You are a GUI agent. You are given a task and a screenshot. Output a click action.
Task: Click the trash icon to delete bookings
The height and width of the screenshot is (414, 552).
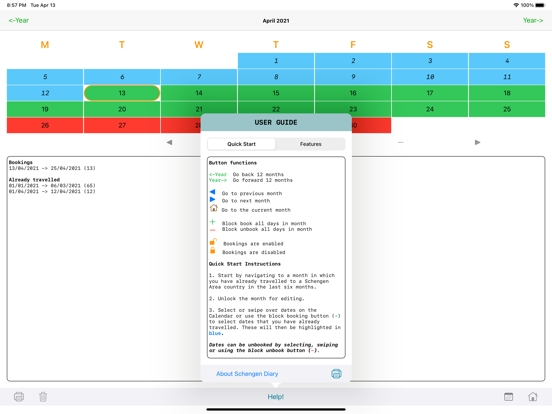click(43, 397)
